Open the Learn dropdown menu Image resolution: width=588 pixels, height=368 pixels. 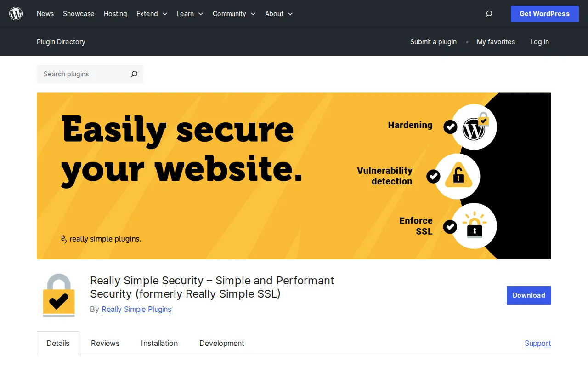[190, 14]
